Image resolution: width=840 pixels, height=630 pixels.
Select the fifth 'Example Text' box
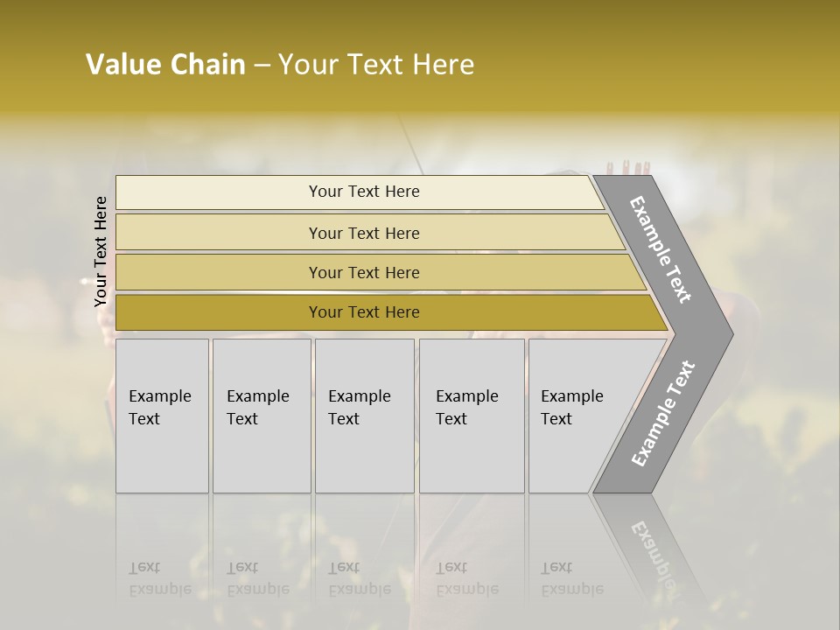[x=577, y=416]
